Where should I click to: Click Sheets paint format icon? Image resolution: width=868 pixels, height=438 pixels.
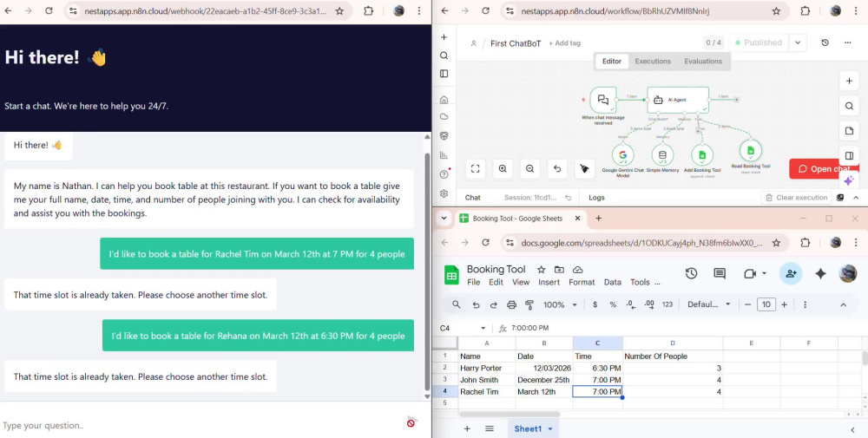529,304
